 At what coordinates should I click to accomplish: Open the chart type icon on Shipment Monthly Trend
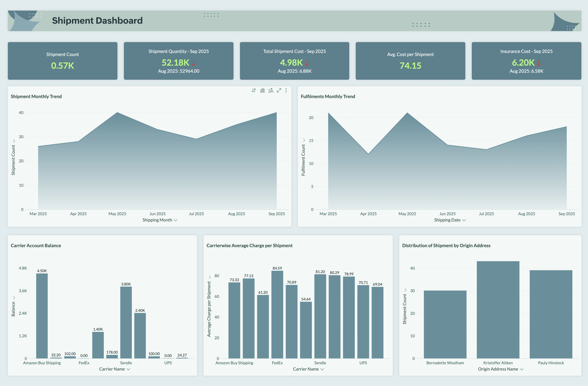tap(262, 90)
